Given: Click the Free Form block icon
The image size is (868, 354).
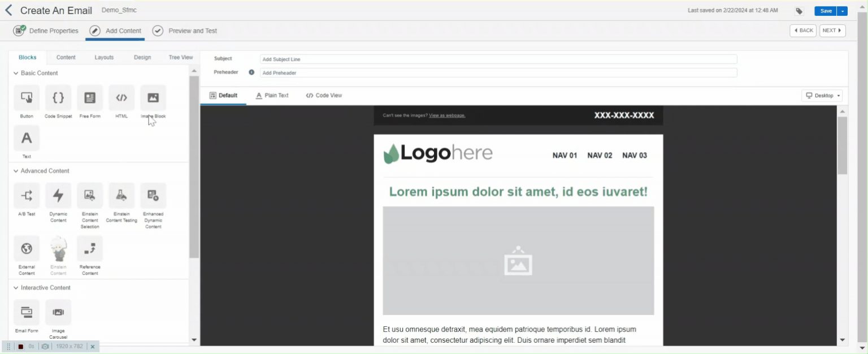Looking at the screenshot, I should 90,98.
